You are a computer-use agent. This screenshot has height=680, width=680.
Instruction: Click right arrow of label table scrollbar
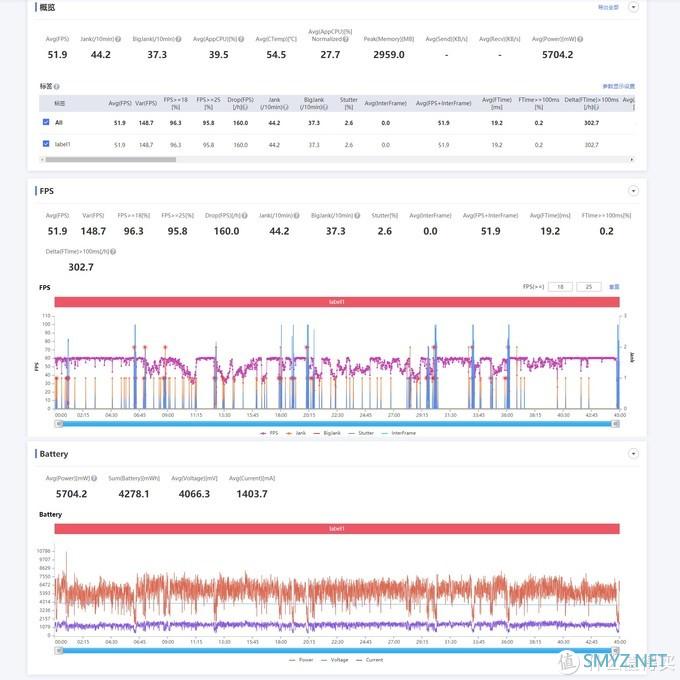coord(631,160)
